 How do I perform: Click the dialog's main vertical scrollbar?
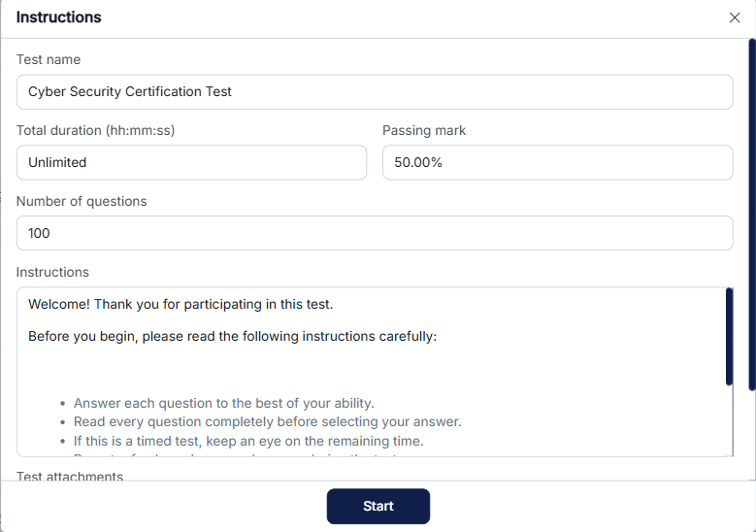(752, 215)
